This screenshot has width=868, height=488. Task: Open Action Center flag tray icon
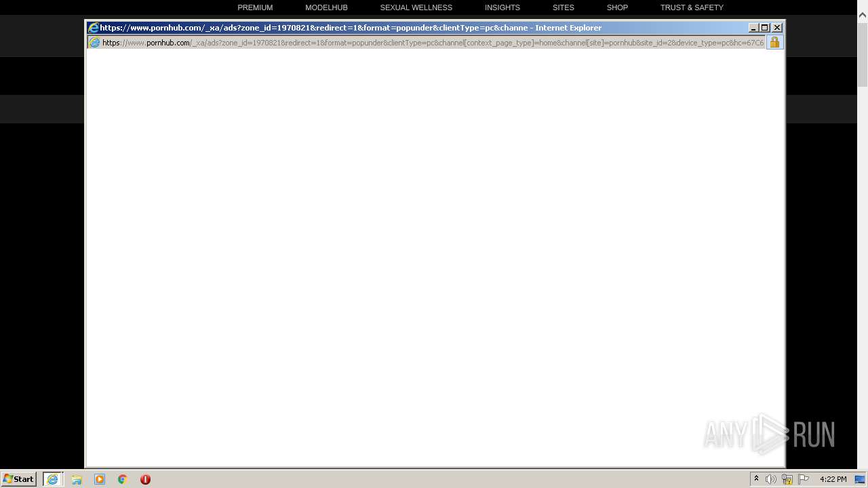click(804, 479)
